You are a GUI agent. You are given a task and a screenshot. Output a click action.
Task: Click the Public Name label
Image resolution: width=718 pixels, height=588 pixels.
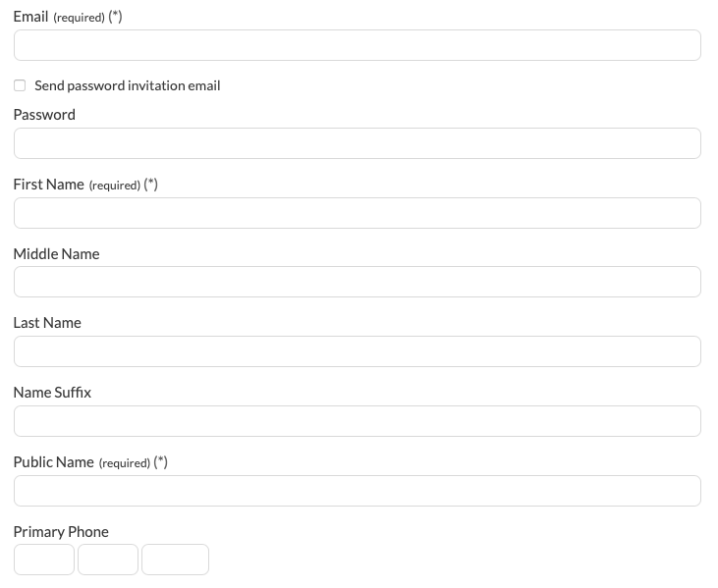point(54,462)
